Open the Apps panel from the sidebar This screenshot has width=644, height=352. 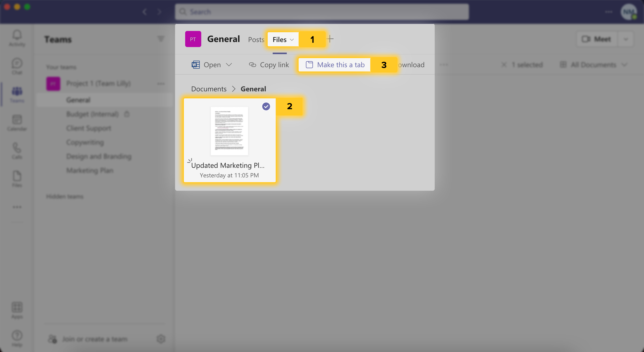[x=17, y=310]
